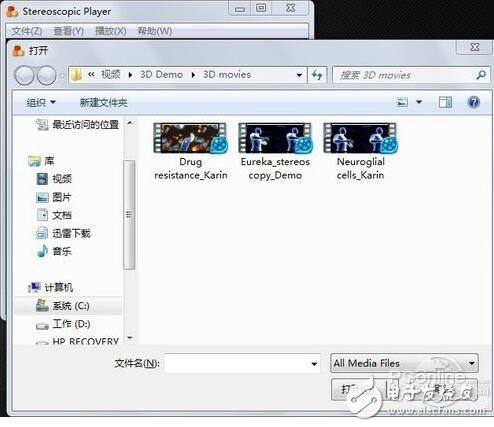Toggle the preview pane icon

tap(445, 102)
